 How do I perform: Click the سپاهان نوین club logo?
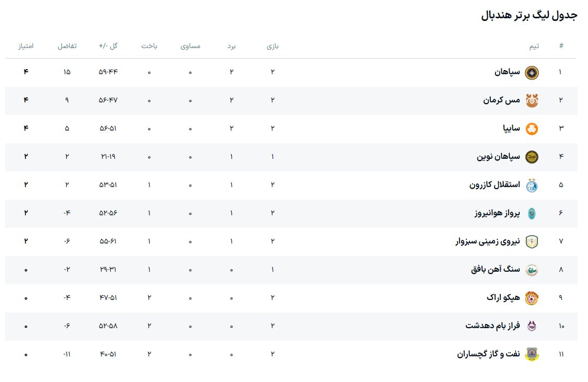click(531, 157)
